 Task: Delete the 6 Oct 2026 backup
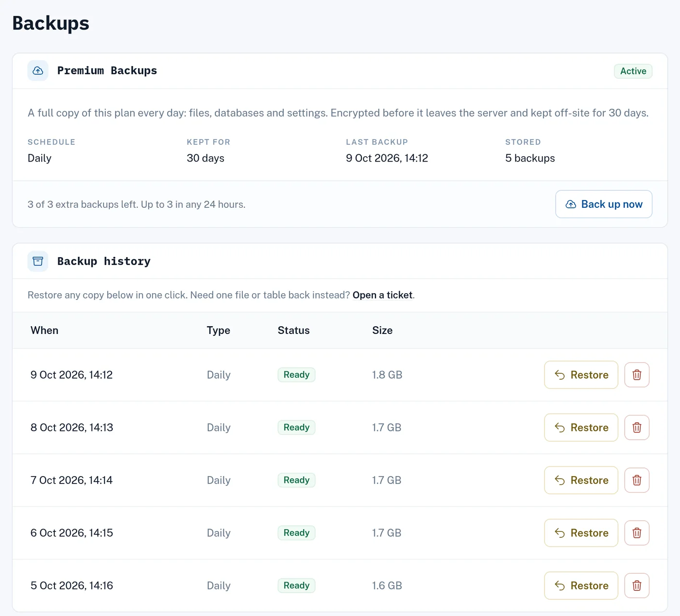tap(637, 533)
